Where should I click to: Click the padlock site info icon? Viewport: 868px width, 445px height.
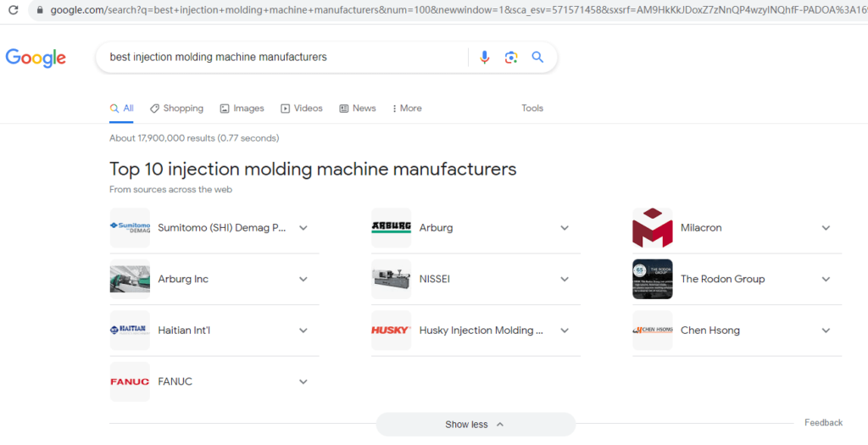(x=39, y=10)
